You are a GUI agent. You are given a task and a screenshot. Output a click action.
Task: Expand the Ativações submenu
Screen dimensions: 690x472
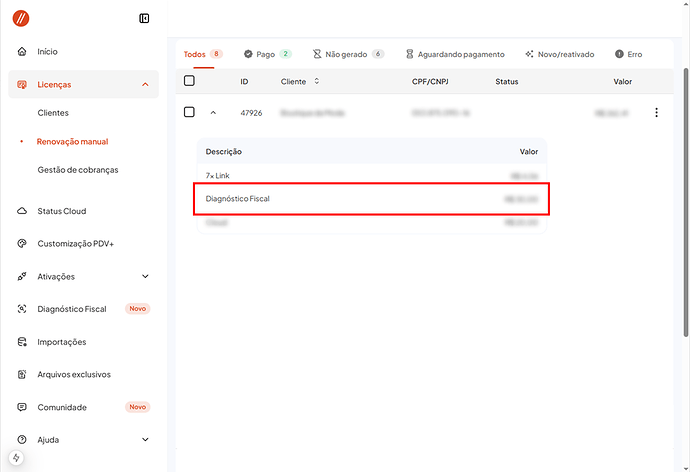point(145,277)
